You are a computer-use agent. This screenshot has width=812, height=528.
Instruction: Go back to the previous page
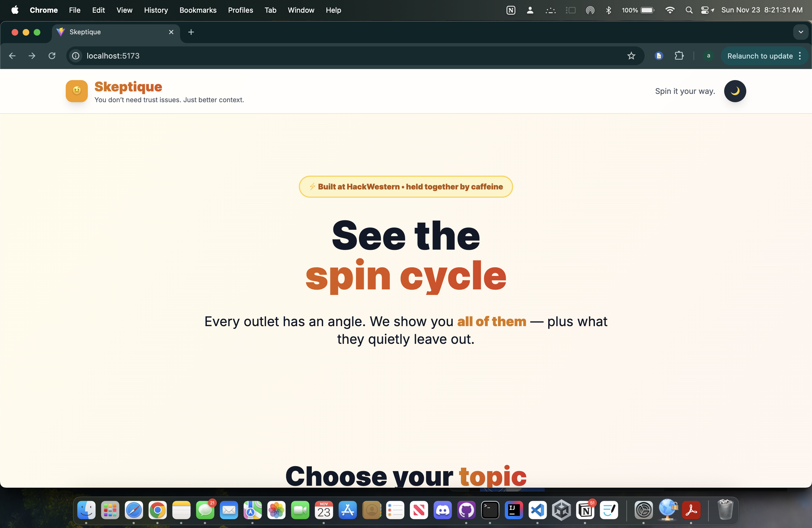coord(12,56)
